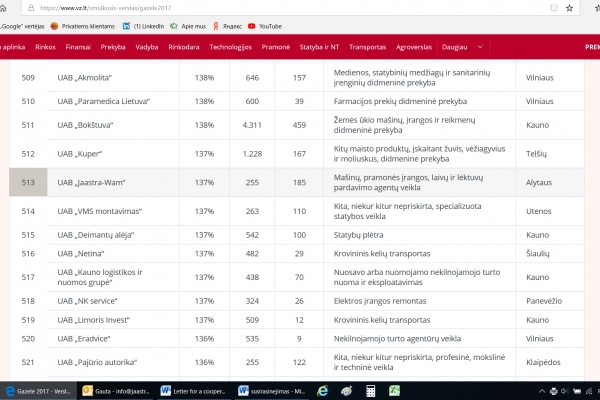This screenshot has height=400, width=600.
Task: Go to the browser home page icon
Action: [3, 8]
